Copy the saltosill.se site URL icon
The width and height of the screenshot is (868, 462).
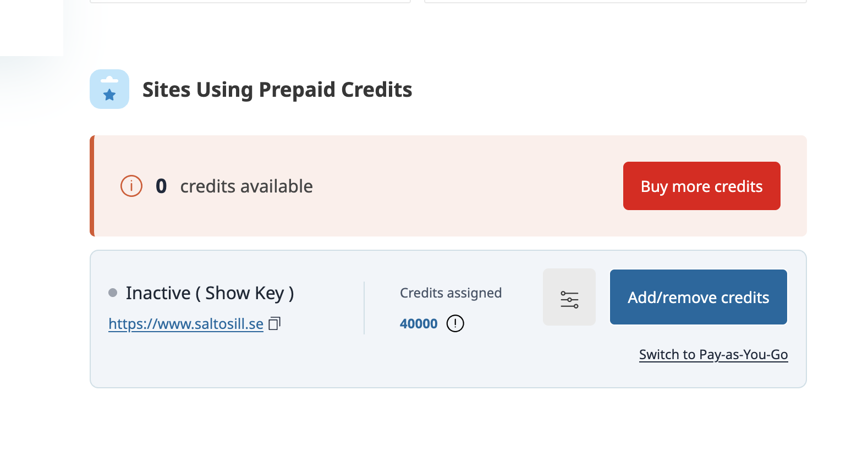coord(274,323)
